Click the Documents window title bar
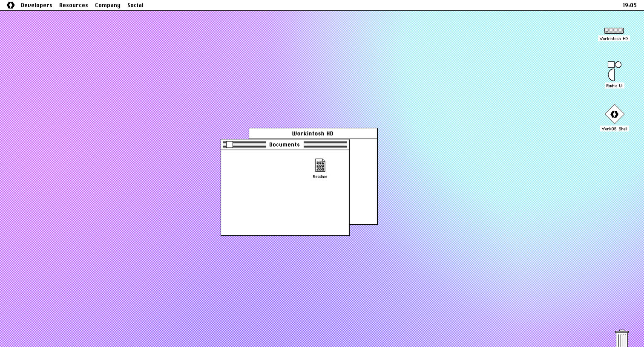644x347 pixels. pyautogui.click(x=285, y=145)
